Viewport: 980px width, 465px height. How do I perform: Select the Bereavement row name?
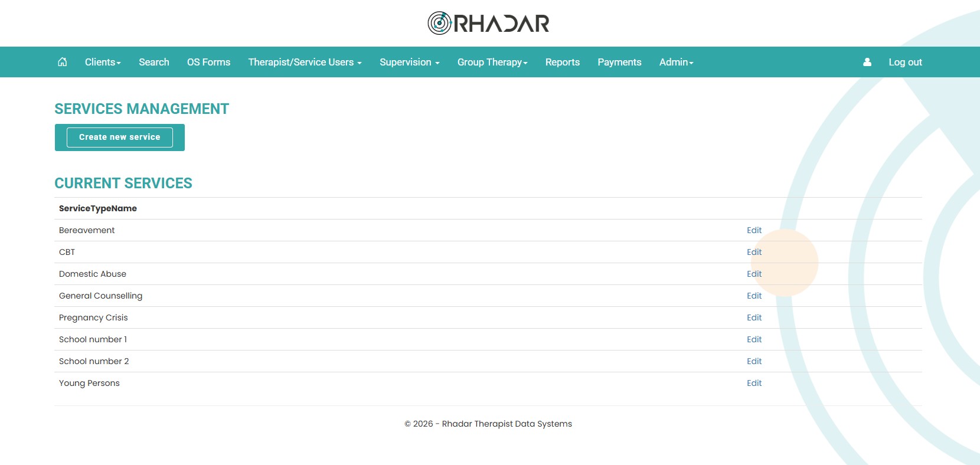pos(87,230)
